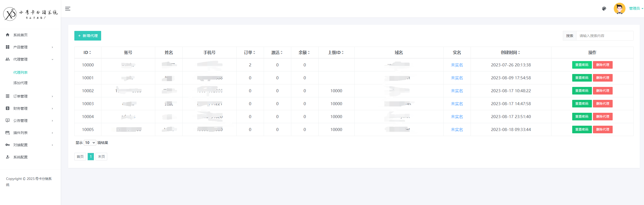
Task: Click 未实名 link for agent 10002
Action: [457, 91]
